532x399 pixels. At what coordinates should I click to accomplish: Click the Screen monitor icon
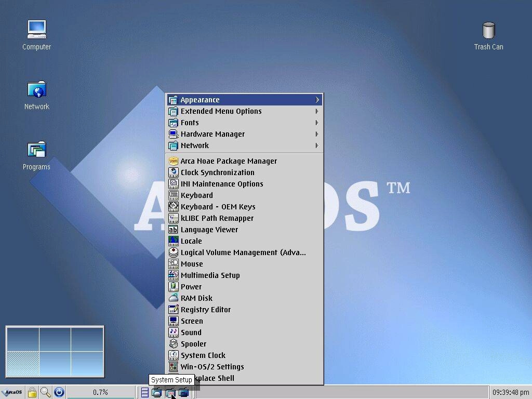click(173, 321)
